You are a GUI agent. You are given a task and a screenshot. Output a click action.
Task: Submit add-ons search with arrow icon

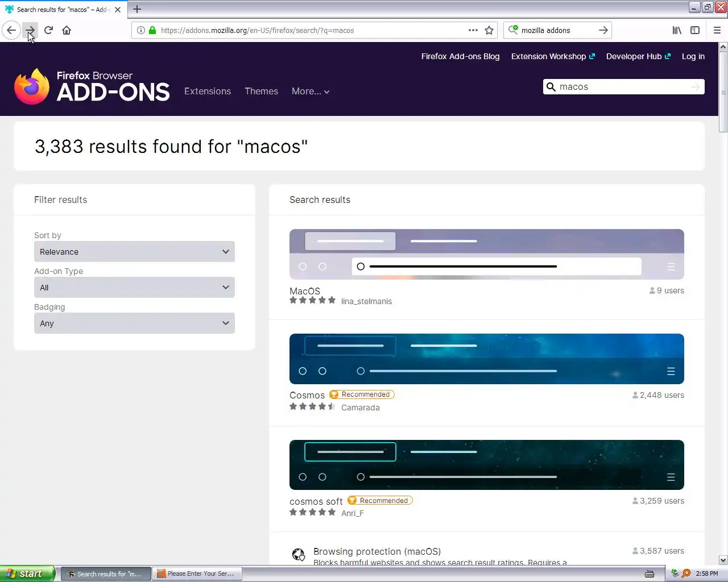click(695, 87)
